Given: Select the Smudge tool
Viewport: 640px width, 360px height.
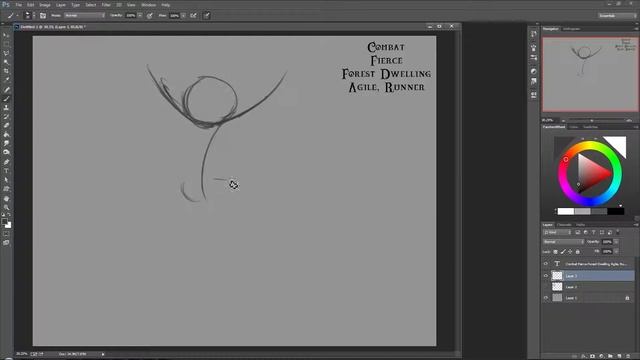Looking at the screenshot, I should (6, 144).
